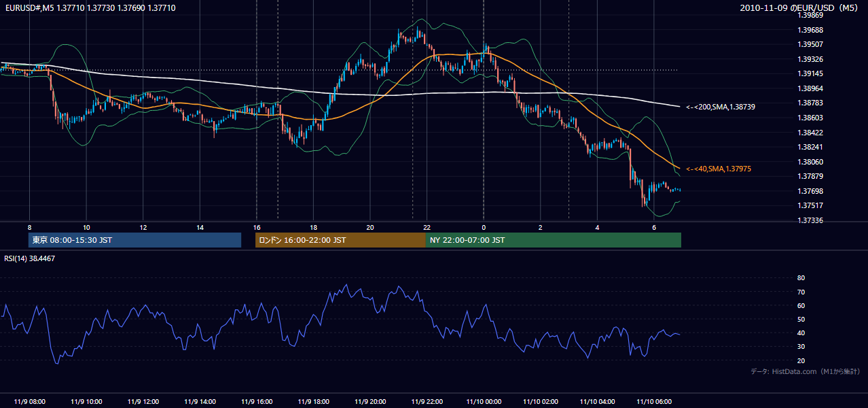Click the RSI scale 50 level
Viewport: 868px width, 408px height.
click(801, 319)
